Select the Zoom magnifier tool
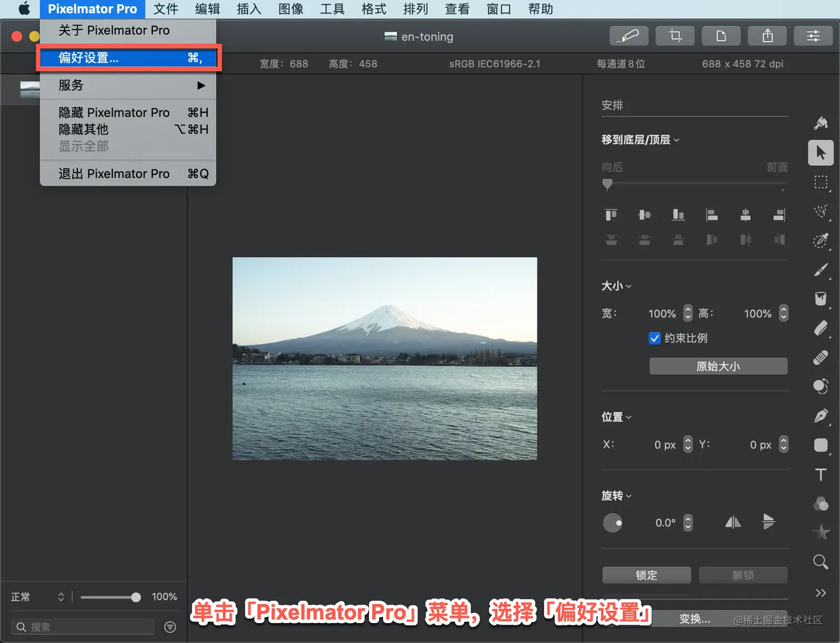The width and height of the screenshot is (840, 643). 821,562
